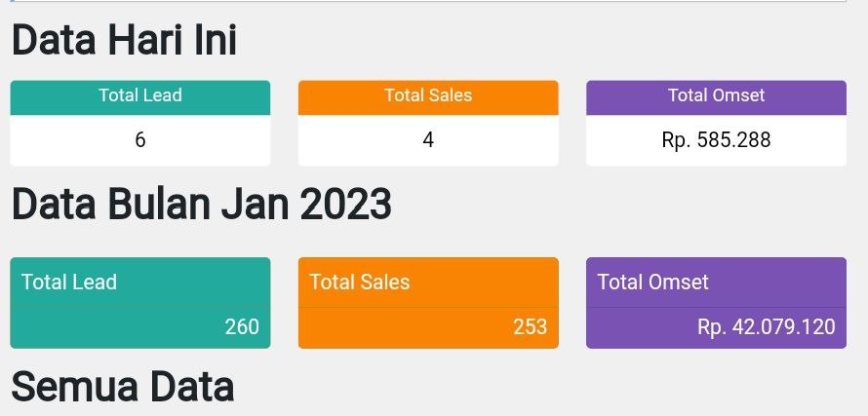Select today's teal Total Lead header

point(139,95)
